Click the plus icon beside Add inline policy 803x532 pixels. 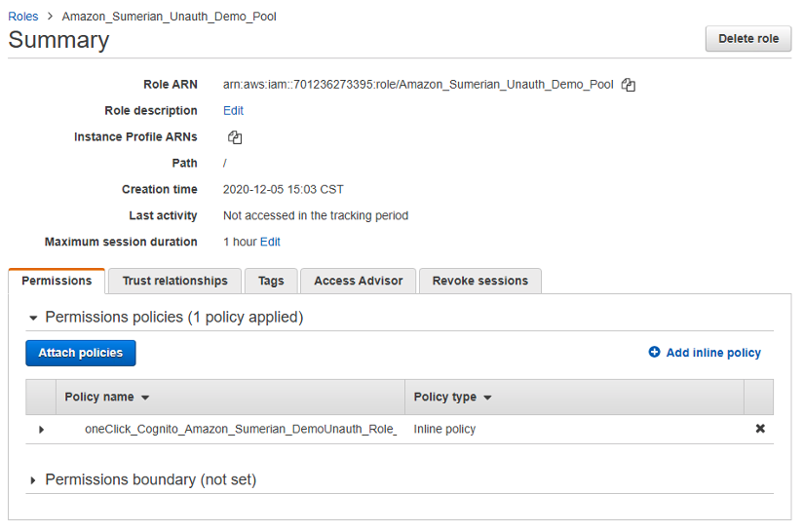pyautogui.click(x=654, y=353)
